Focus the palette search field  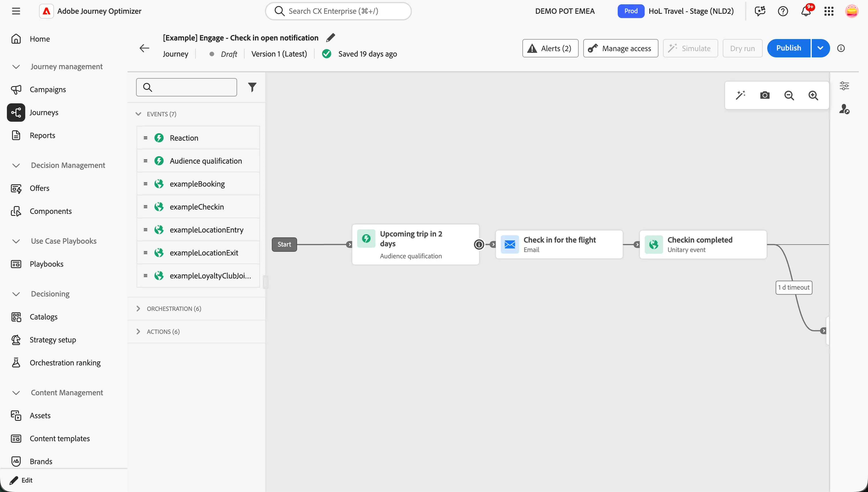point(187,87)
